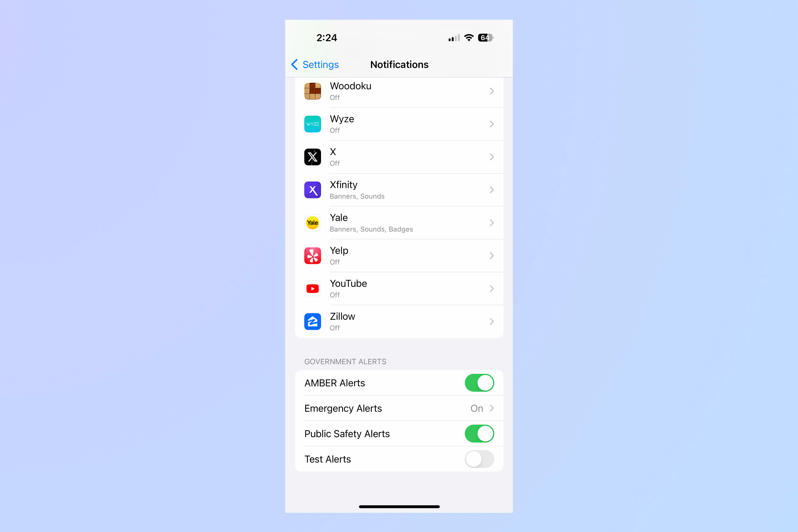
Task: Open X app notification settings
Action: point(399,157)
